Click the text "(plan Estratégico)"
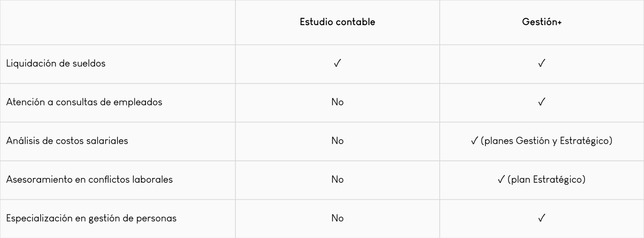The height and width of the screenshot is (238, 644). point(546,180)
